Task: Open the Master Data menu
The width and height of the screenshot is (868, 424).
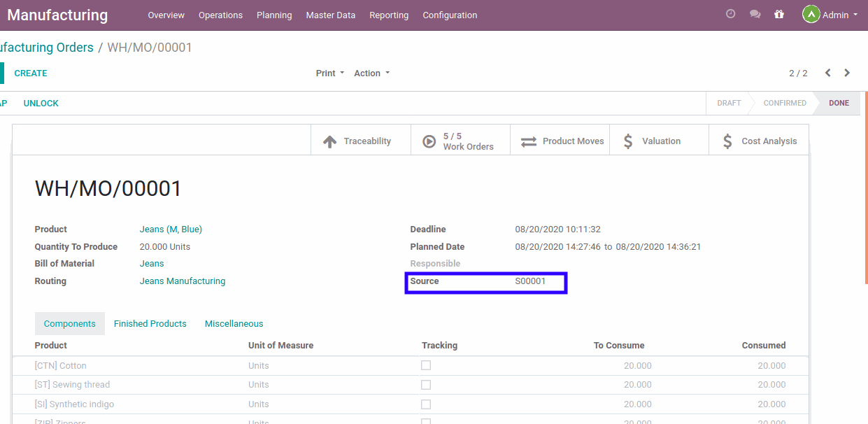Action: (330, 15)
